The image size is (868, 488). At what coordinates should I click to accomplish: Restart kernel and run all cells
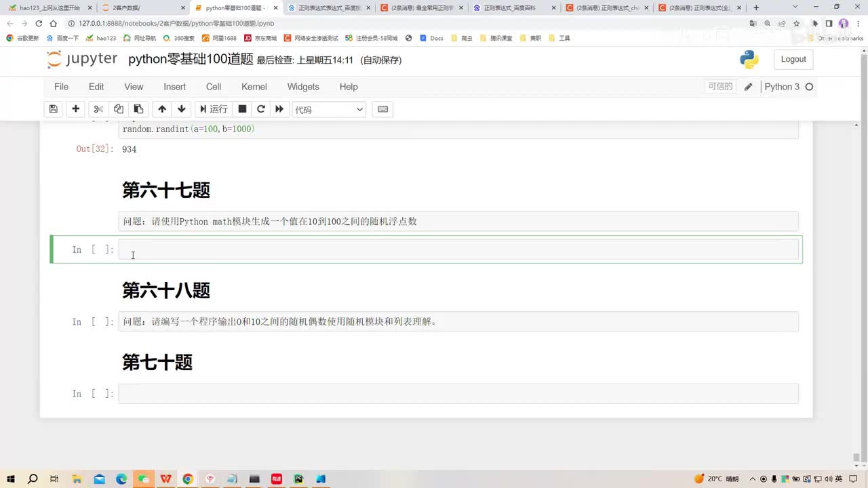click(279, 109)
